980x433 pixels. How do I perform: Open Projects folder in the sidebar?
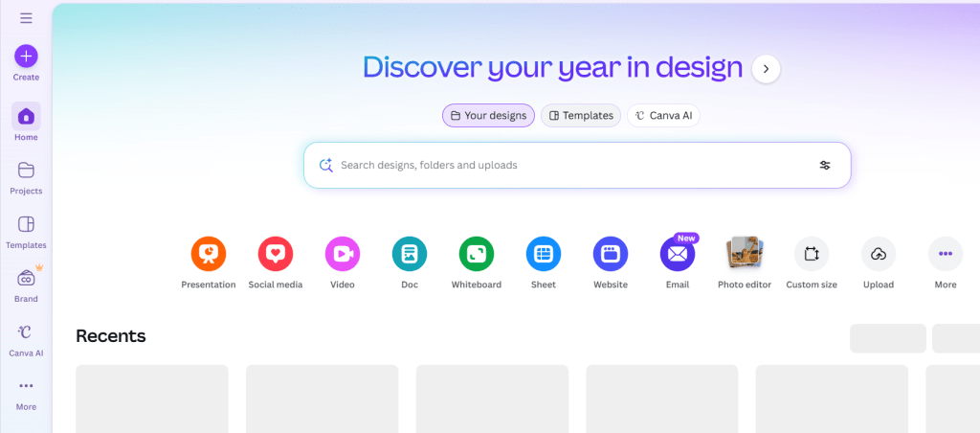pos(26,178)
